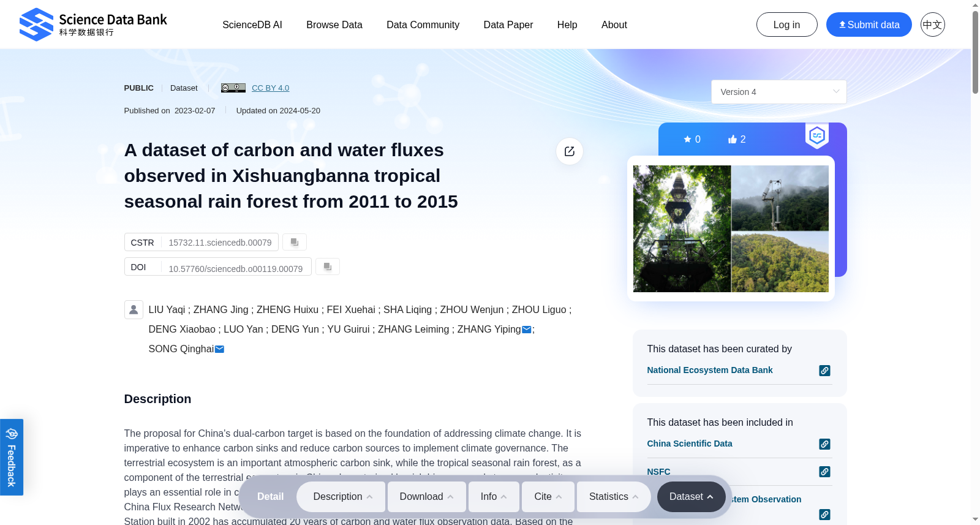Open the Feedback side tab
This screenshot has height=525, width=980.
pos(12,457)
